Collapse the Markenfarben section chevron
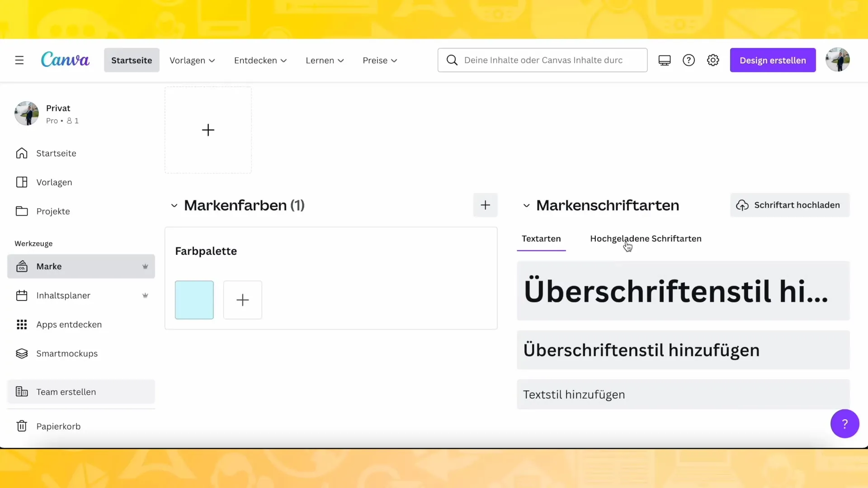This screenshot has height=488, width=868. [174, 206]
